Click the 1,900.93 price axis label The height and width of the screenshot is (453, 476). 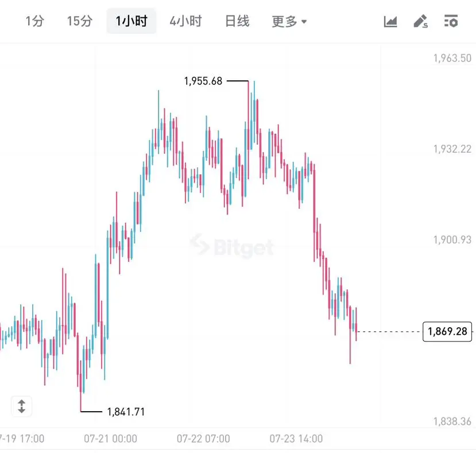coord(452,240)
